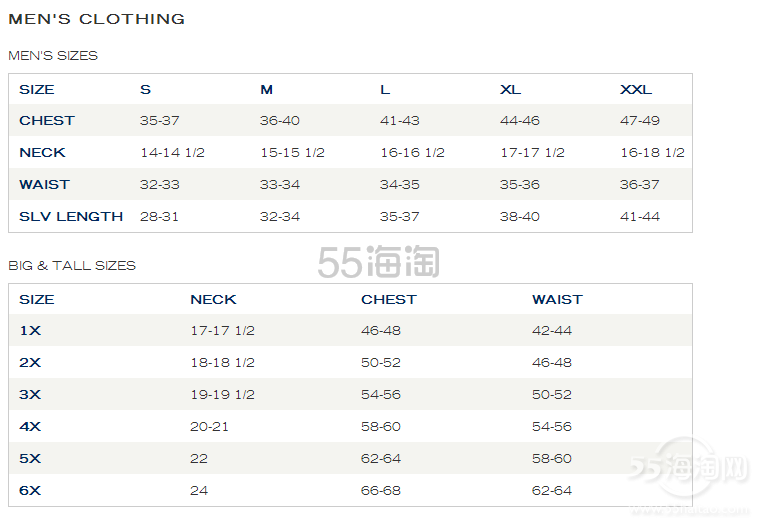Click the SLV LENGTH row label
This screenshot has width=757, height=524.
tap(71, 217)
